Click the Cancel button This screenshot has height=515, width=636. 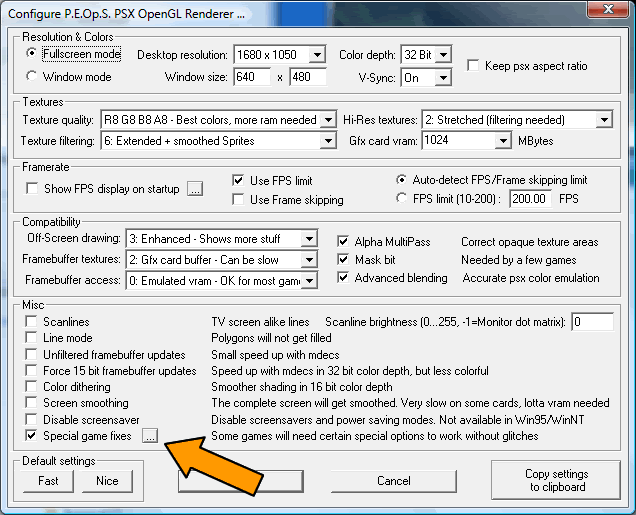[x=393, y=481]
